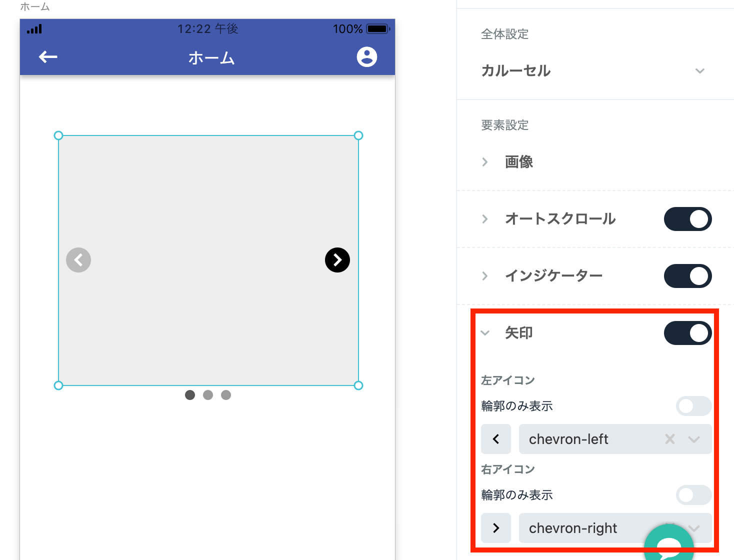734x560 pixels.
Task: Click the bottom-left carousel resize handle
Action: coord(58,385)
